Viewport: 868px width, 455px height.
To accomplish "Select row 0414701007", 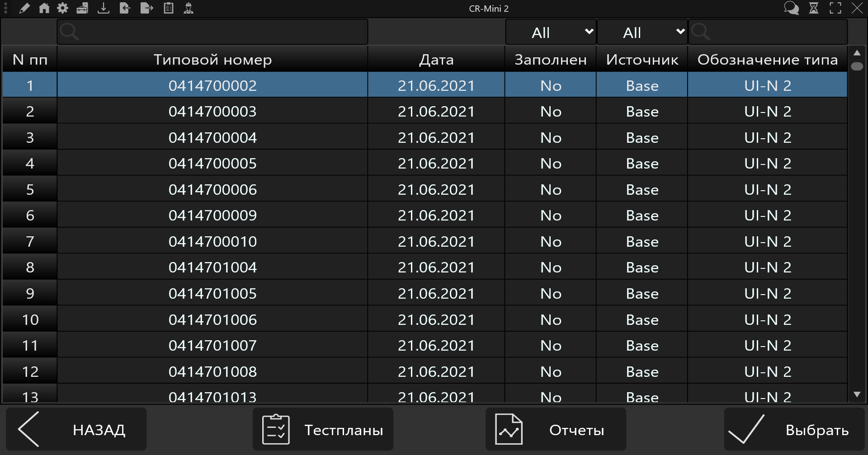I will [425, 345].
